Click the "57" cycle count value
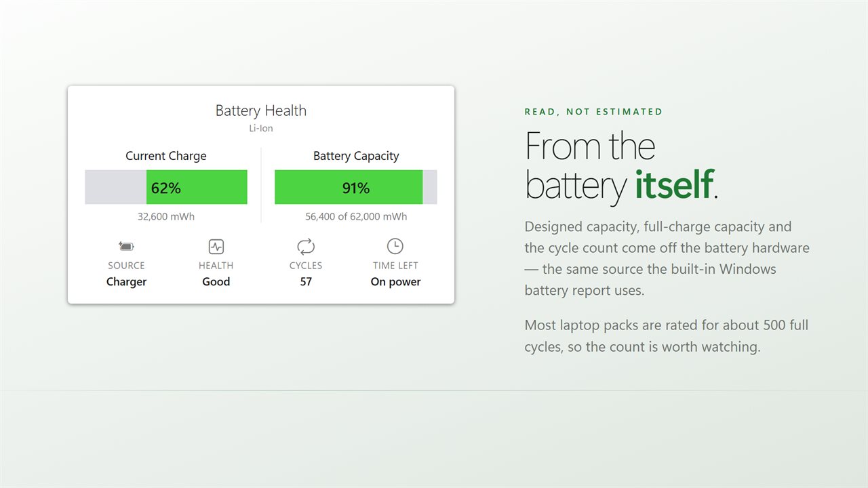 pyautogui.click(x=306, y=282)
